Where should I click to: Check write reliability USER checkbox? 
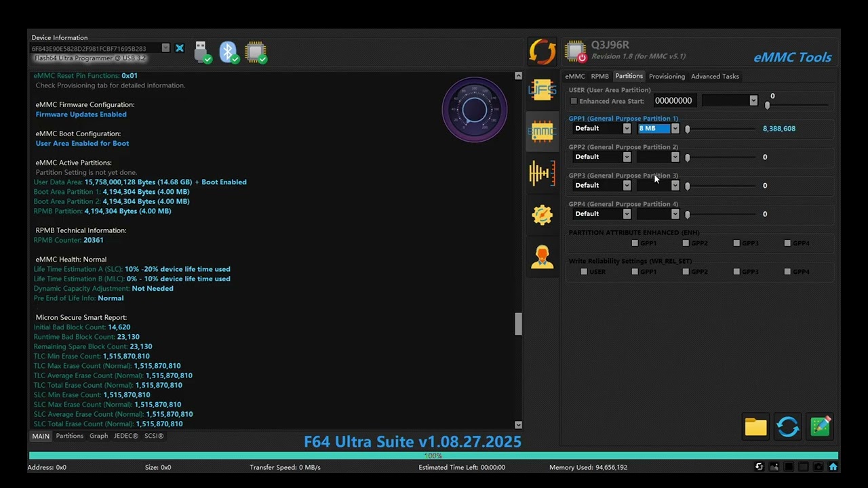pos(584,271)
